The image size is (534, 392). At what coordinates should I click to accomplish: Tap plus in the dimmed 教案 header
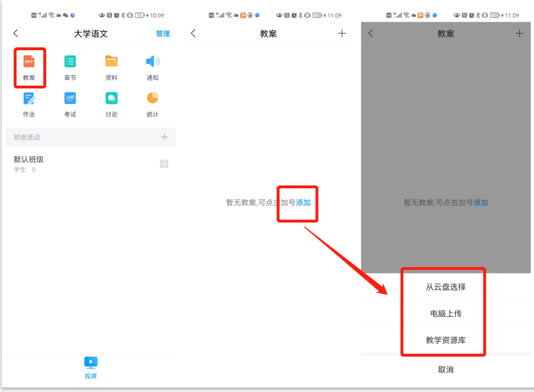point(519,33)
